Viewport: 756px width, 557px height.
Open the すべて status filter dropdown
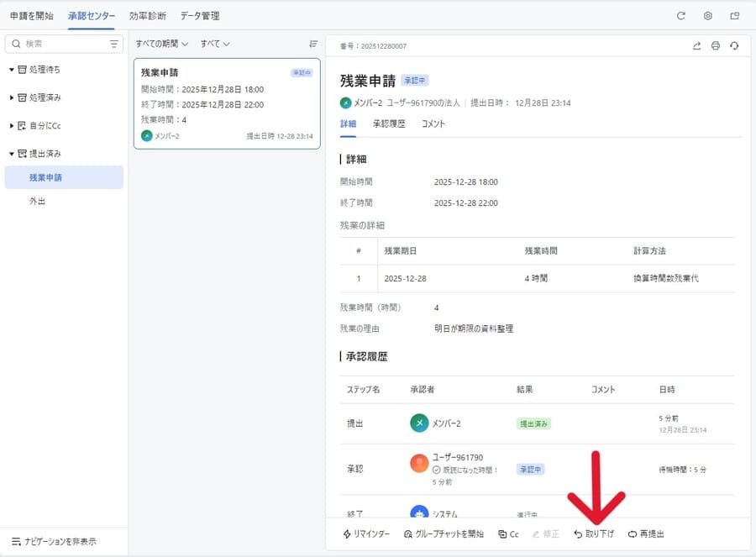coord(215,44)
